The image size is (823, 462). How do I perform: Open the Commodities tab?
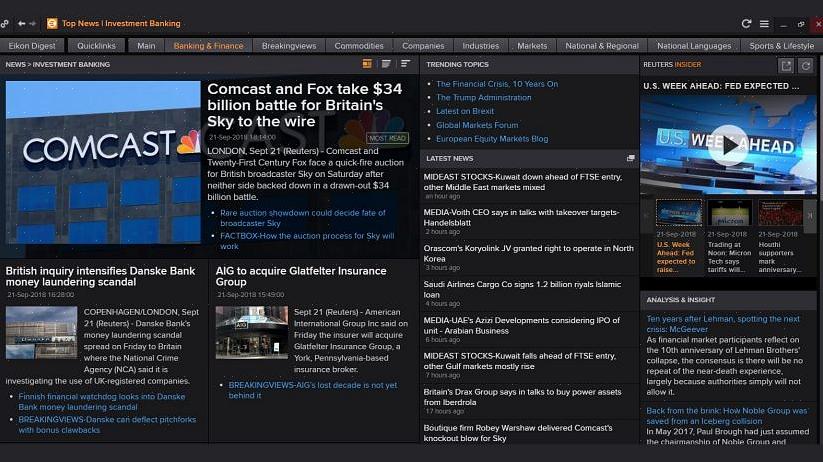point(359,46)
